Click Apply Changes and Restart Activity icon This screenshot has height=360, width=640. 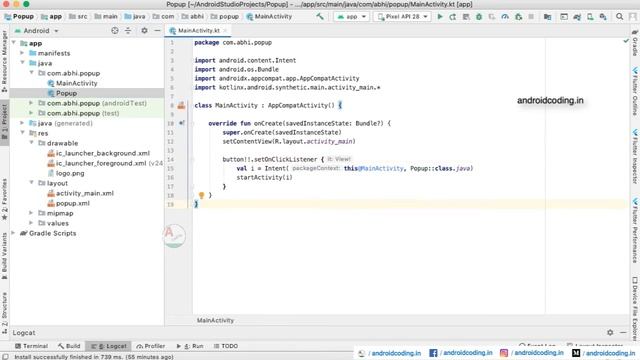453,17
